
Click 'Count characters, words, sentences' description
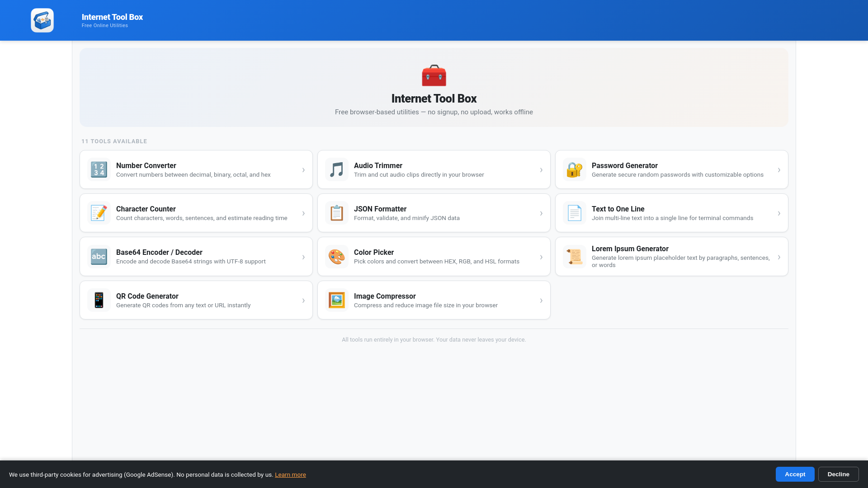click(202, 218)
